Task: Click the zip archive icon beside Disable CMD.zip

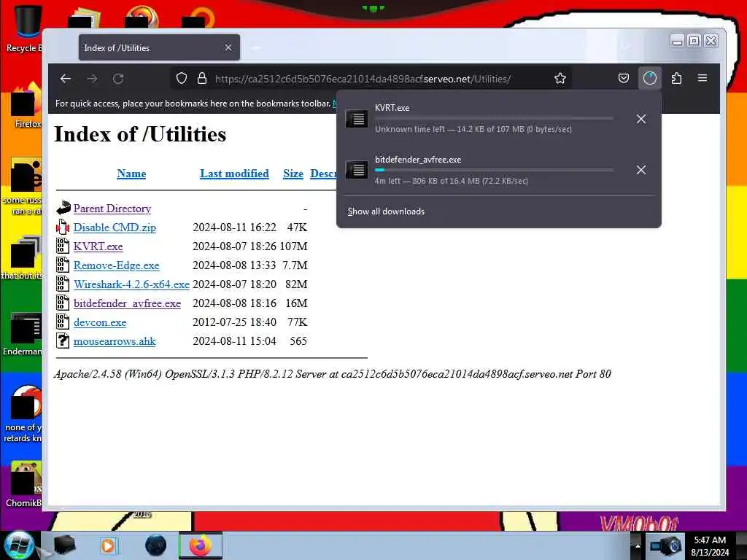Action: pyautogui.click(x=63, y=227)
